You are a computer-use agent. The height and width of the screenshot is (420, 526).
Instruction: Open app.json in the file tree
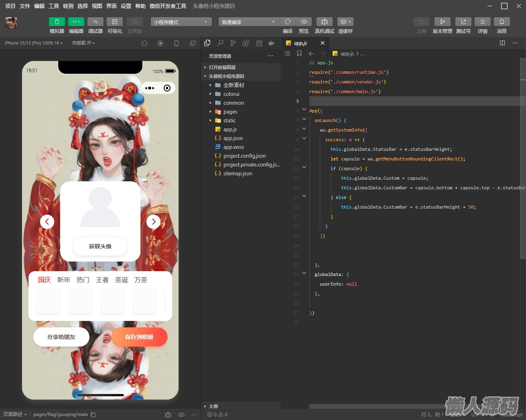pos(233,138)
